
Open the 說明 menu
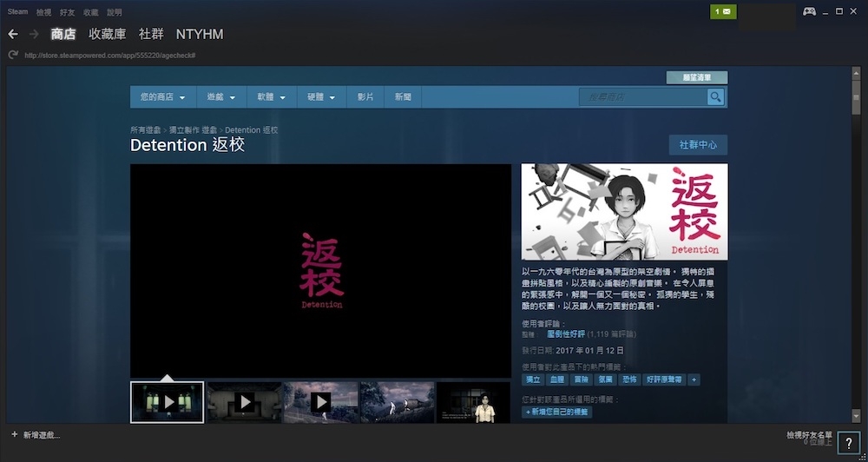tap(115, 12)
